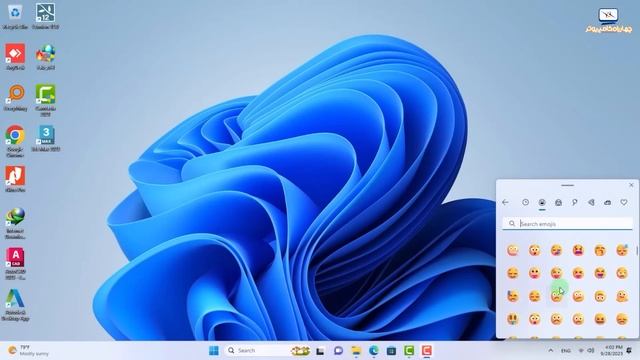The height and width of the screenshot is (360, 640).
Task: Focus the Search emojis field
Action: coord(567,224)
